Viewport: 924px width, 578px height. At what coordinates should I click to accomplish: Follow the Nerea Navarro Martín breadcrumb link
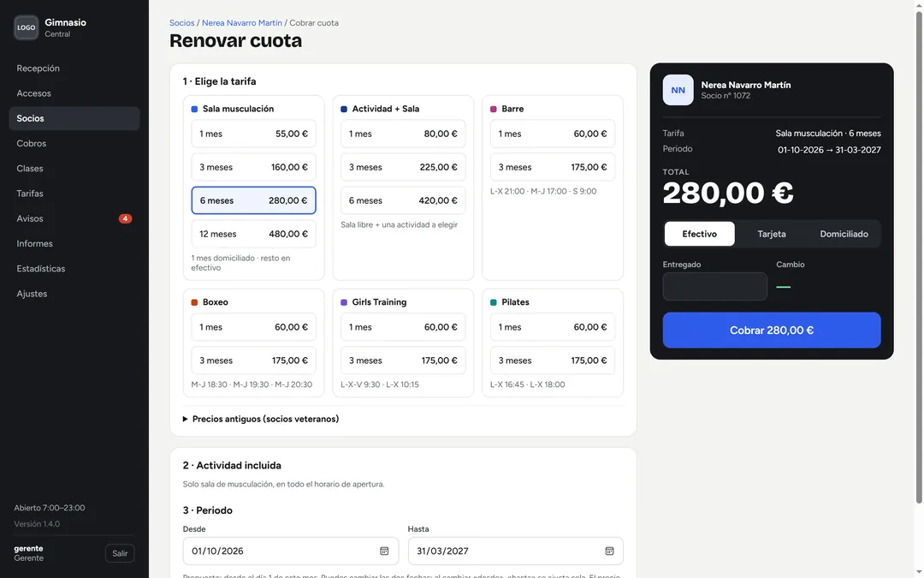click(241, 23)
